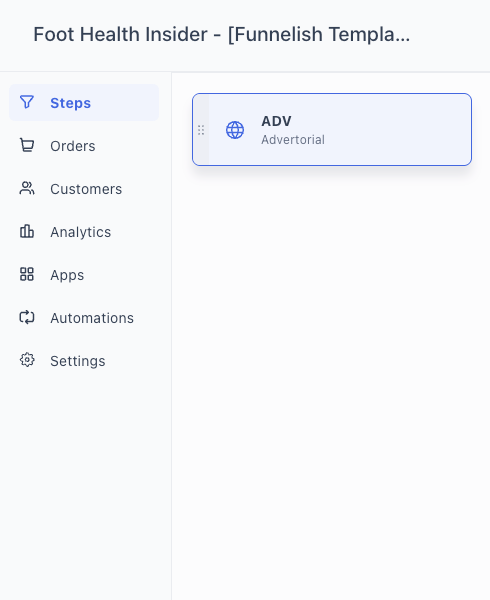Click the globe icon on ADV step
The height and width of the screenshot is (600, 490).
(235, 130)
